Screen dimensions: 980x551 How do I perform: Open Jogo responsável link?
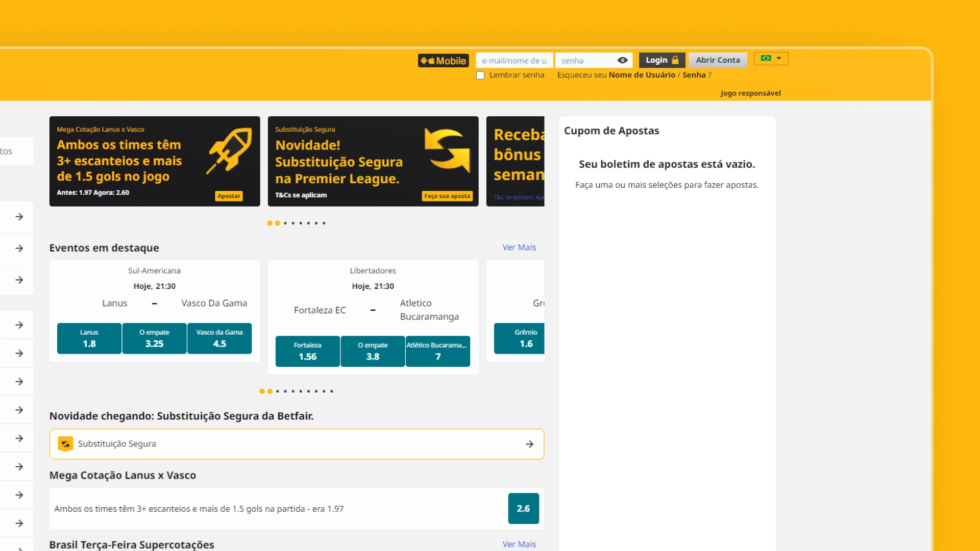[750, 93]
